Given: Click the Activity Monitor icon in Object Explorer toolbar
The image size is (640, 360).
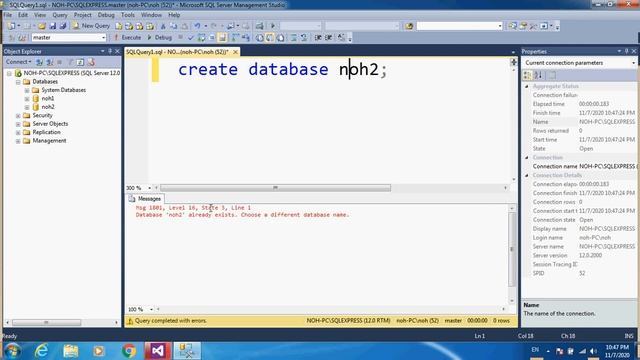Looking at the screenshot, I should 91,62.
